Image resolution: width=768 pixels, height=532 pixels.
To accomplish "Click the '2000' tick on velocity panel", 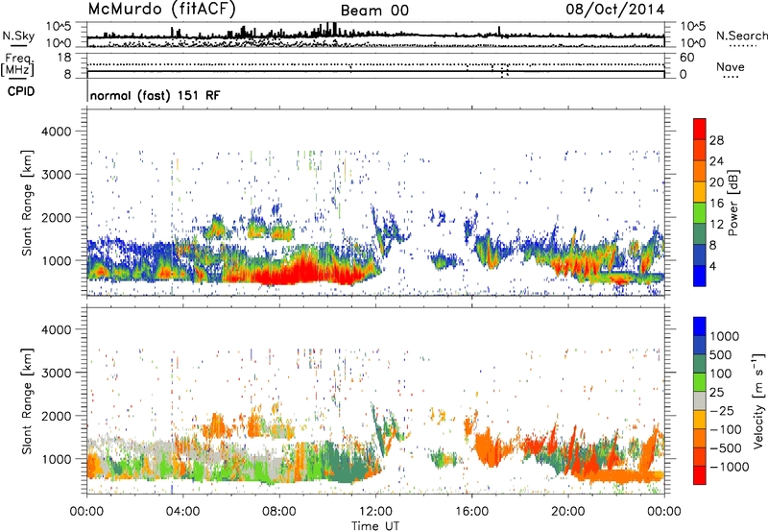I will point(57,416).
